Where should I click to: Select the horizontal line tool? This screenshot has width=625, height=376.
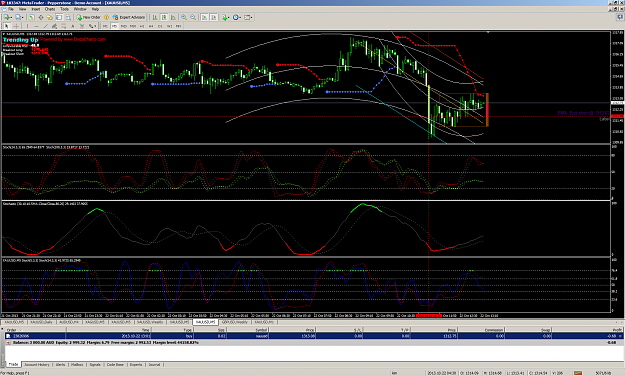[36, 26]
